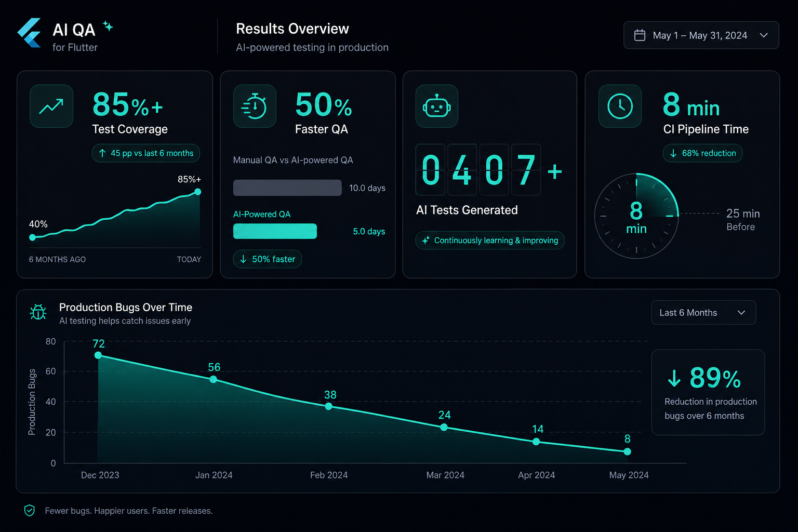The image size is (798, 532).
Task: Click the shield check icon in footer
Action: [30, 511]
